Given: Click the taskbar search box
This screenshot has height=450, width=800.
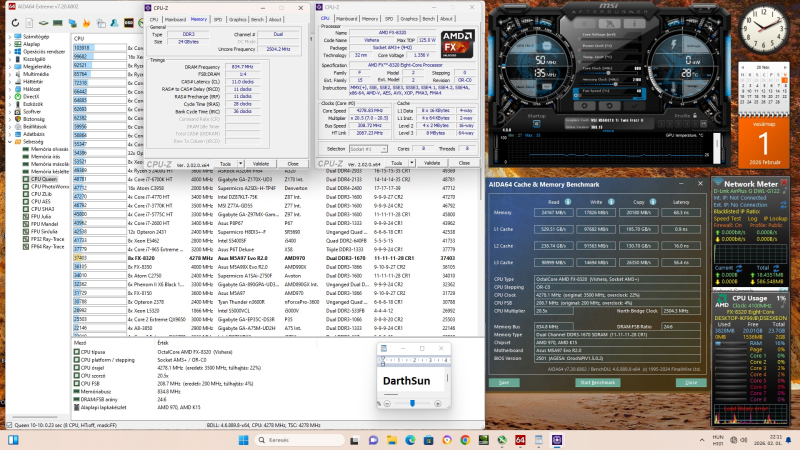Looking at the screenshot, I should tap(298, 440).
